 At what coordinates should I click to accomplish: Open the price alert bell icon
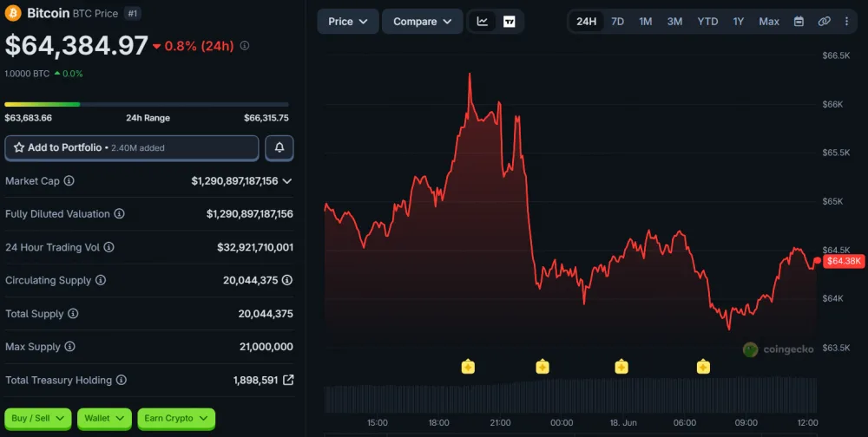pos(279,147)
